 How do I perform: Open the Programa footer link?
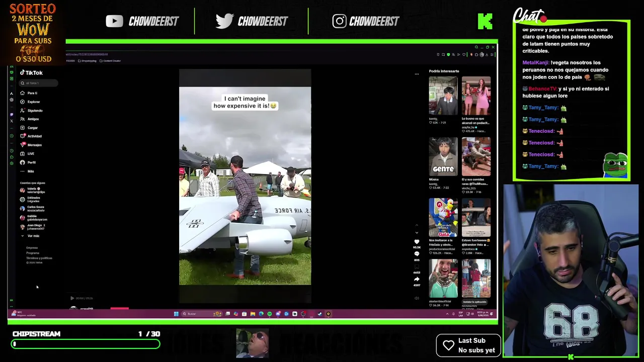tap(33, 253)
